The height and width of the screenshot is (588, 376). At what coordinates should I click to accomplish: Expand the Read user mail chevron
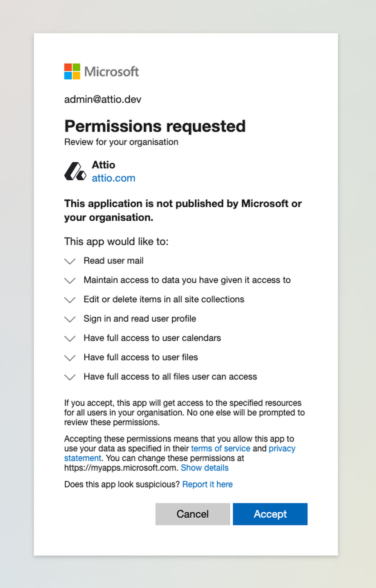click(70, 261)
